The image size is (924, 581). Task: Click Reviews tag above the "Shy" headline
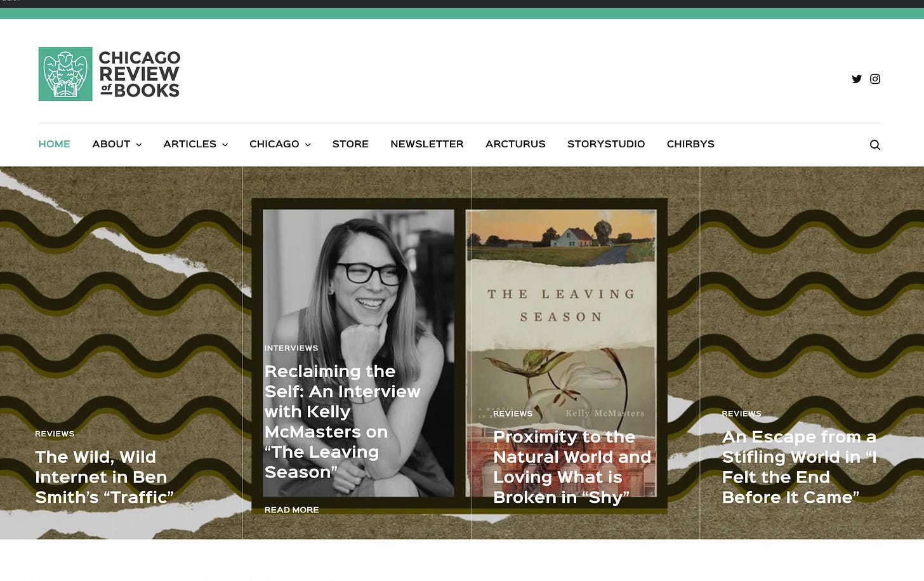coord(513,413)
